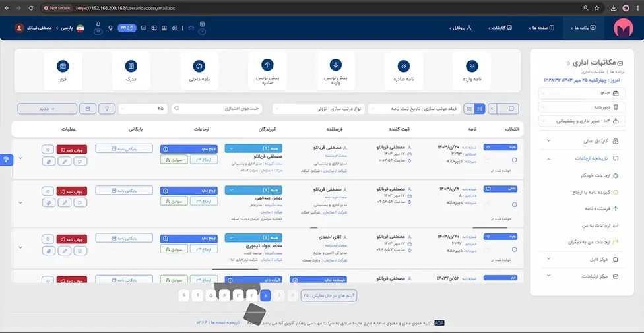Click the Chrome reload button
This screenshot has height=333, width=644.
(31, 8)
